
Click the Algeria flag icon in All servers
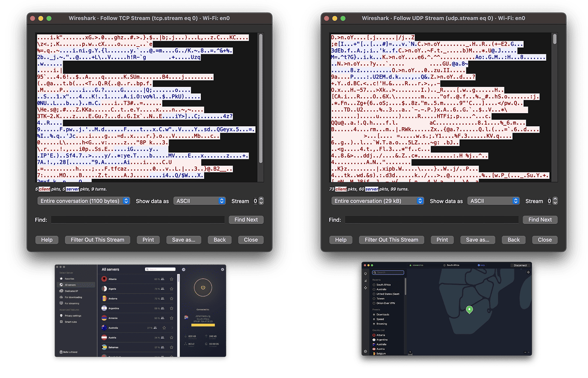click(104, 289)
